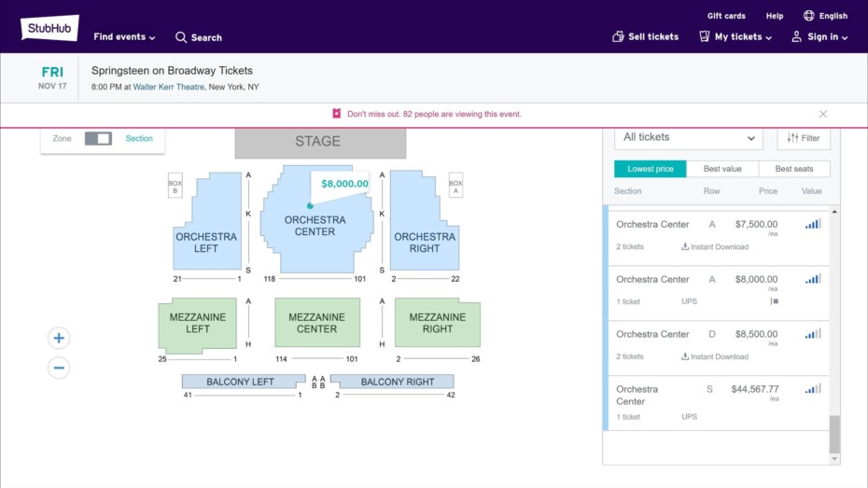Click the Search magnifier icon
Viewport: 868px width, 488px height.
click(x=181, y=37)
